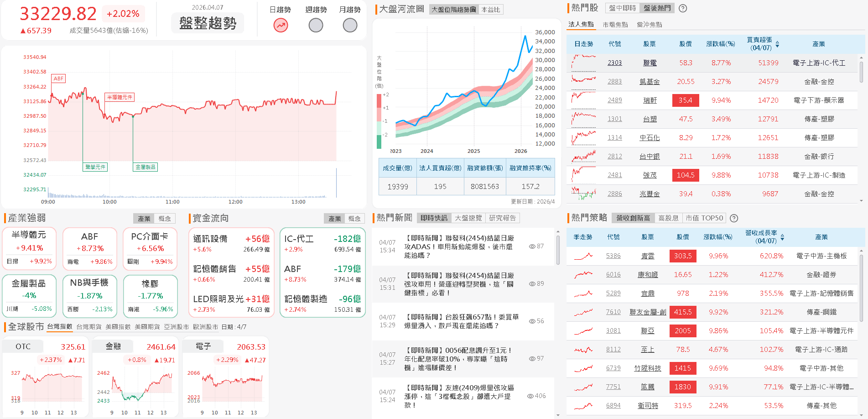Click the red-green level legend in 大盤河流圖
Image resolution: width=868 pixels, height=419 pixels.
tap(379, 119)
